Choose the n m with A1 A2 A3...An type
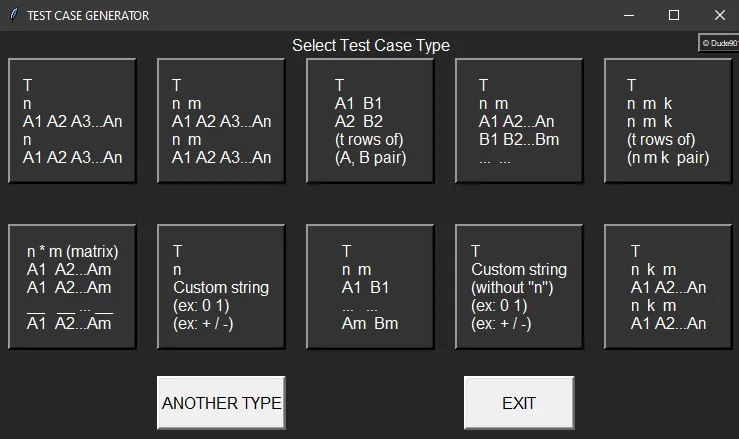This screenshot has width=739, height=439. tap(221, 121)
